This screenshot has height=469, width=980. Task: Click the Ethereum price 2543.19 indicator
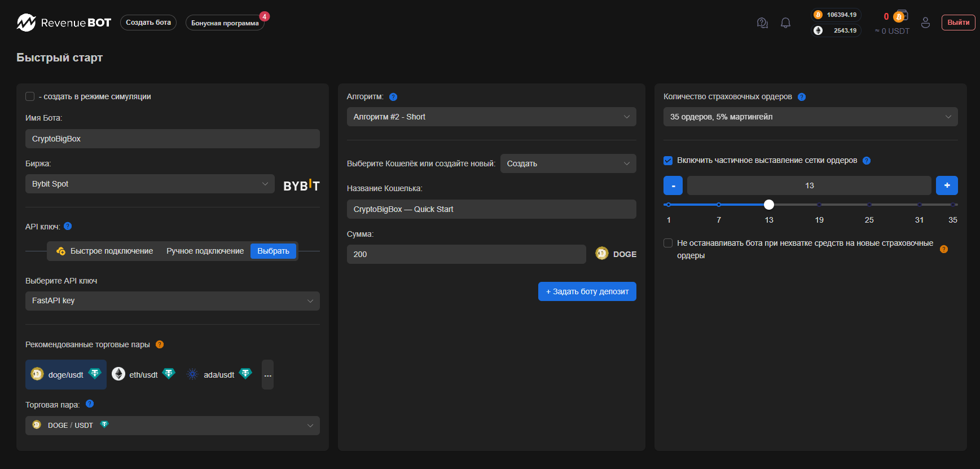[x=836, y=30]
